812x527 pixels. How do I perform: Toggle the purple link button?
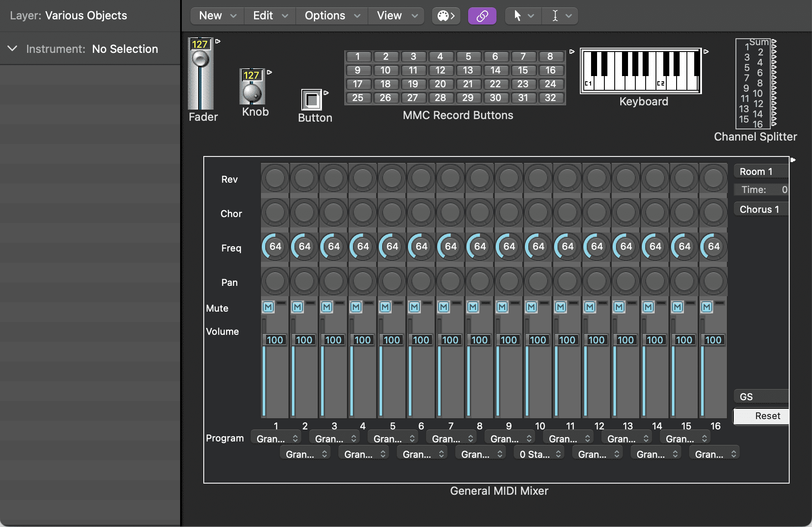click(x=482, y=16)
